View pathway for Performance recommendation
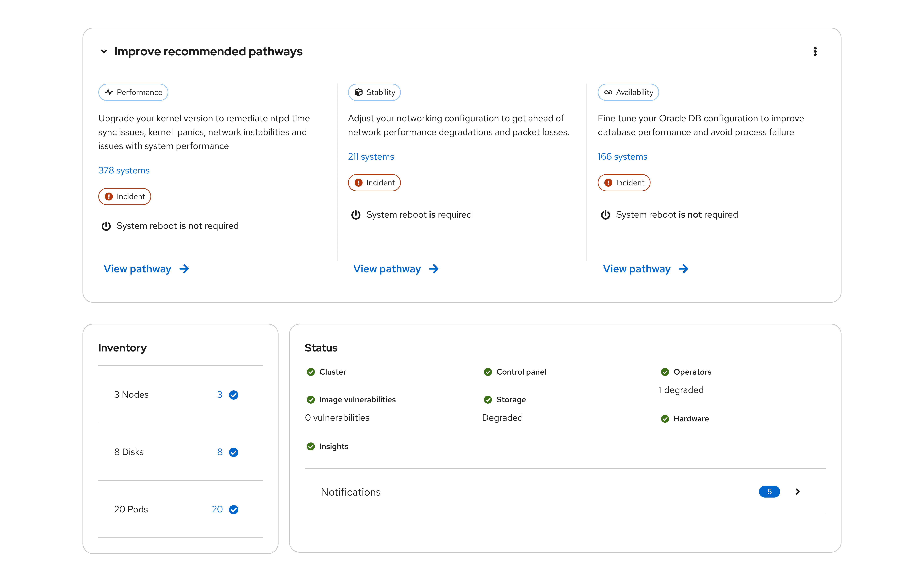The width and height of the screenshot is (924, 577). [x=137, y=269]
